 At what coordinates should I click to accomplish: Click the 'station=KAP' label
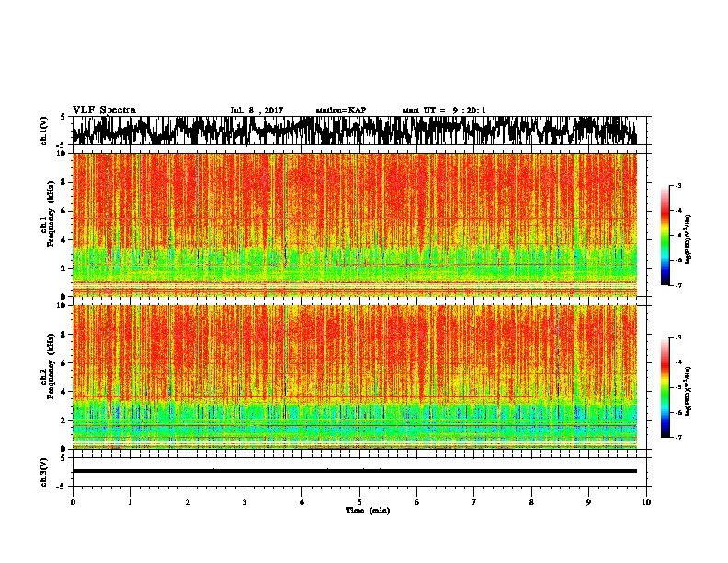click(x=341, y=110)
